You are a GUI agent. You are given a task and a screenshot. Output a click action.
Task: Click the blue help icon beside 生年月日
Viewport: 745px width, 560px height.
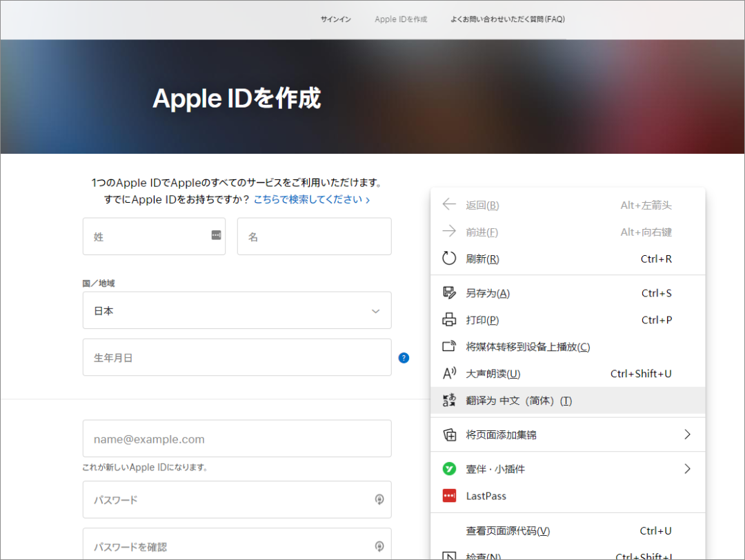(x=404, y=358)
